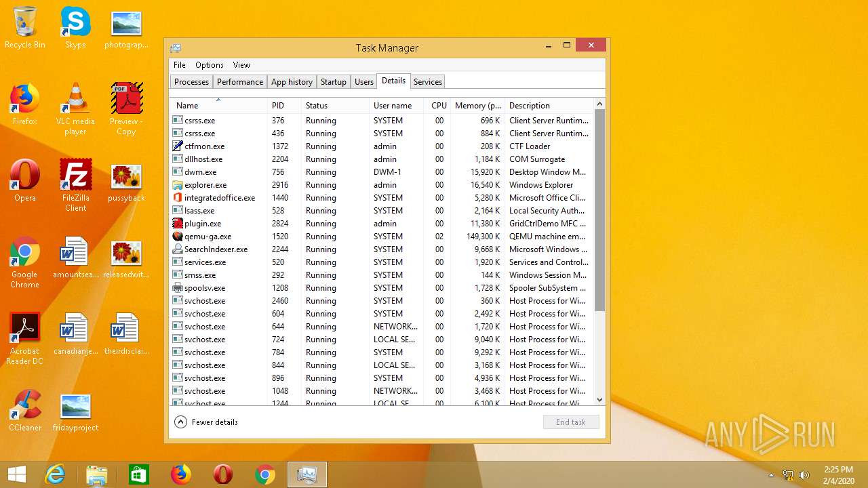The image size is (868, 488).
Task: Switch to the Processes tab
Action: point(192,82)
